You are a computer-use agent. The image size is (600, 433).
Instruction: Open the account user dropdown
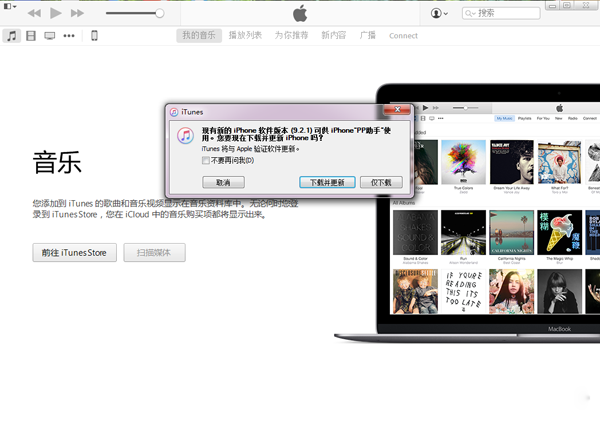[439, 13]
